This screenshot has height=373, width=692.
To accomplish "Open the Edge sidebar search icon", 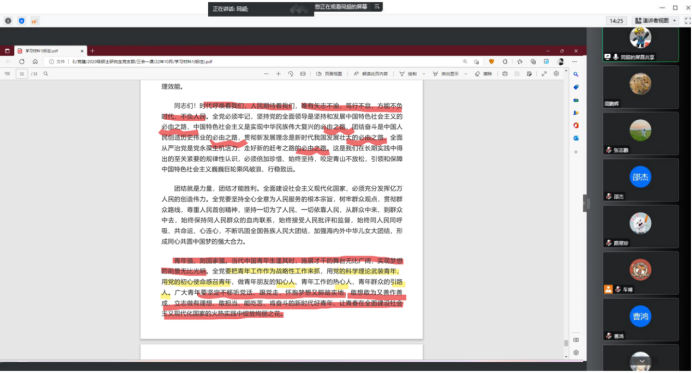I will pyautogui.click(x=576, y=75).
